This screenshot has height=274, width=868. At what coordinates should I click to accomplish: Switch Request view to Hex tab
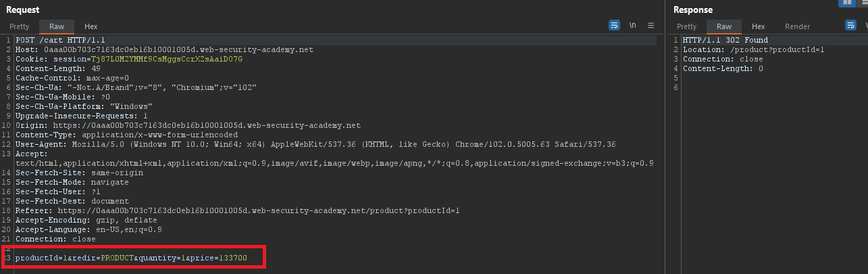[x=91, y=26]
